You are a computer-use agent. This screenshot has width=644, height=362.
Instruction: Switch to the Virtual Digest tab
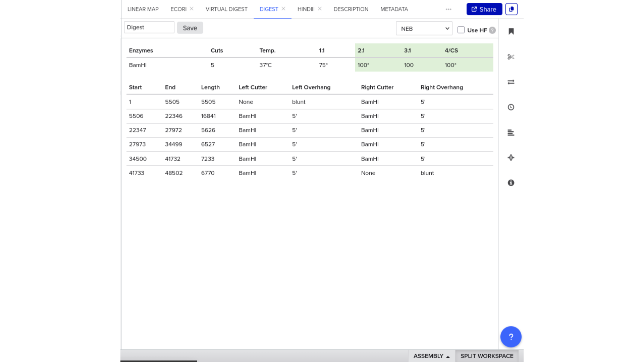pyautogui.click(x=226, y=9)
